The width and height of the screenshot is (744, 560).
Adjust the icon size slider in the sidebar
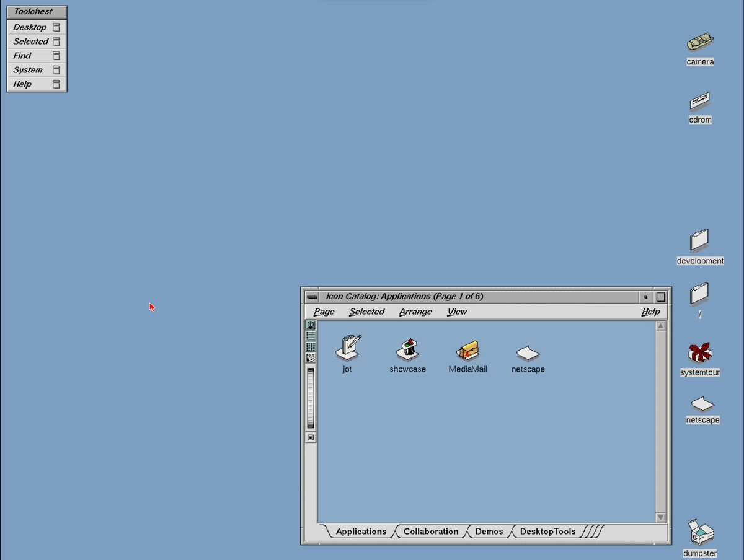coord(310,396)
